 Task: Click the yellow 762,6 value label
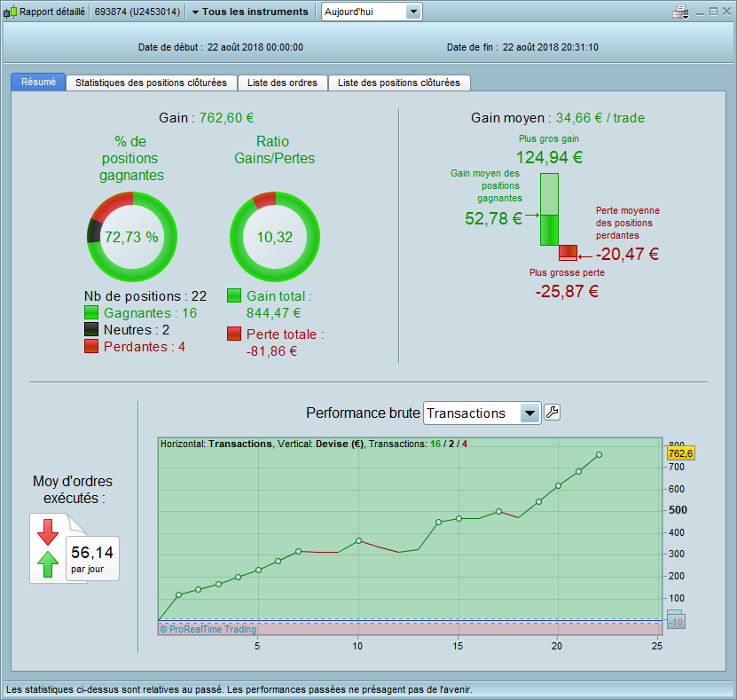[x=680, y=453]
